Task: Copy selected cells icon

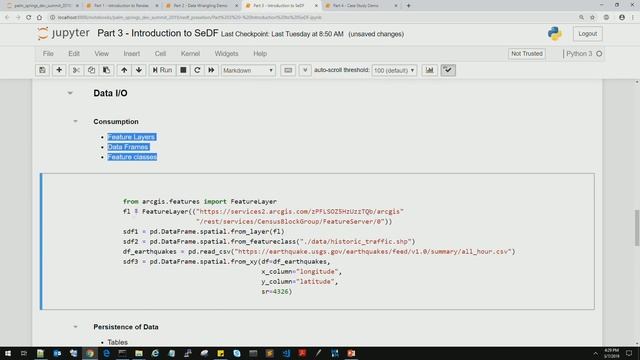Action: click(91, 70)
